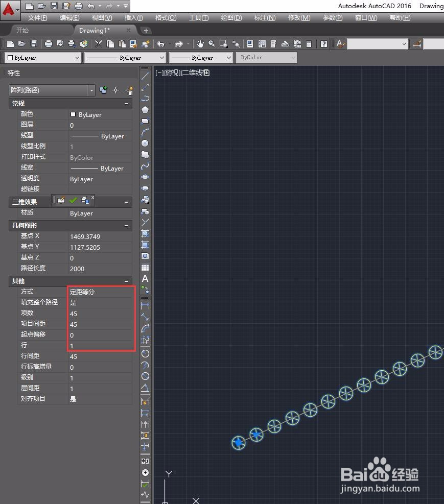This screenshot has width=444, height=504.
Task: Click the 俯视 view control label
Action: tap(172, 73)
